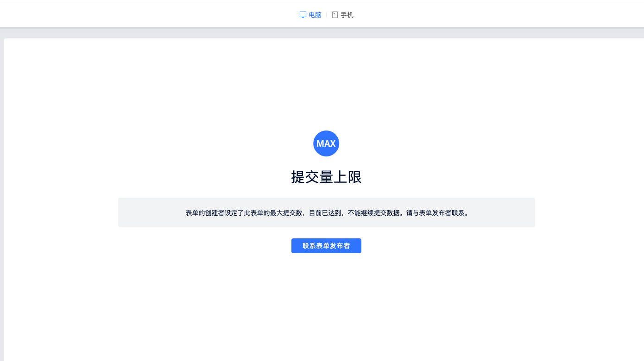The image size is (644, 361).
Task: Click the 提交量上限 heading text
Action: pos(326,177)
